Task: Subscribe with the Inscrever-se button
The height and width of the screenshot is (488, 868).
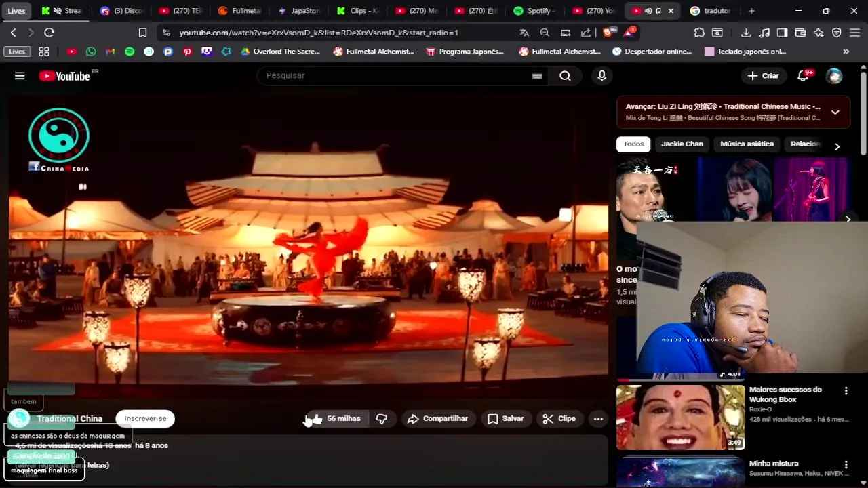Action: coord(145,419)
